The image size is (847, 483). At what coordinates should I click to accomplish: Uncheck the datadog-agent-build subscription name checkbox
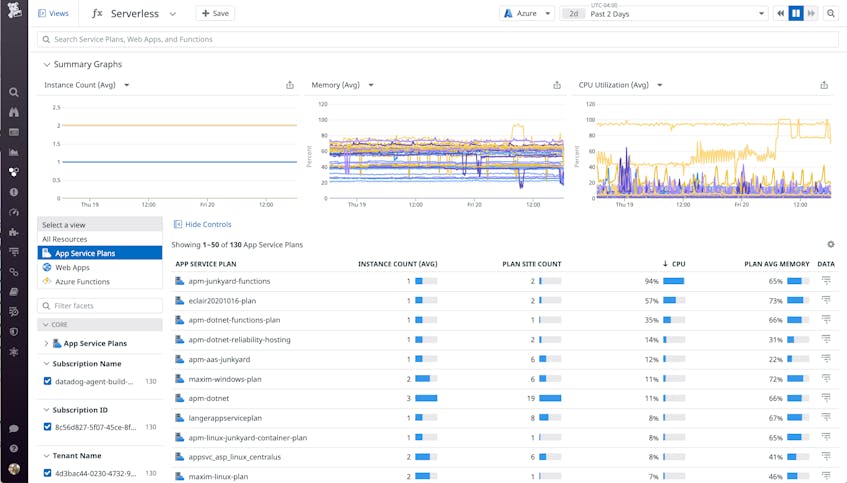(48, 381)
